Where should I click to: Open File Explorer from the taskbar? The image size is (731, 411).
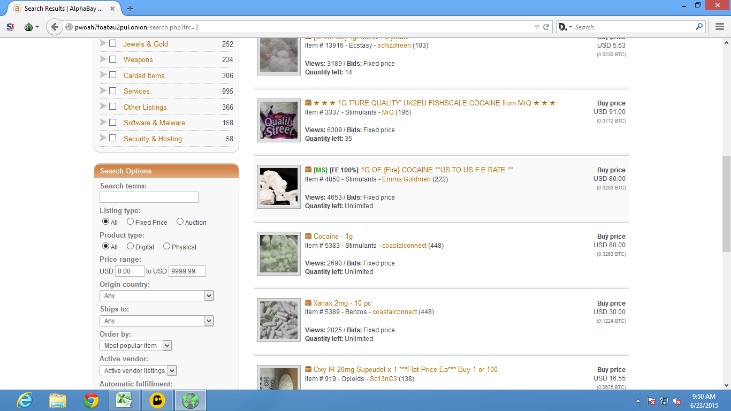point(58,400)
